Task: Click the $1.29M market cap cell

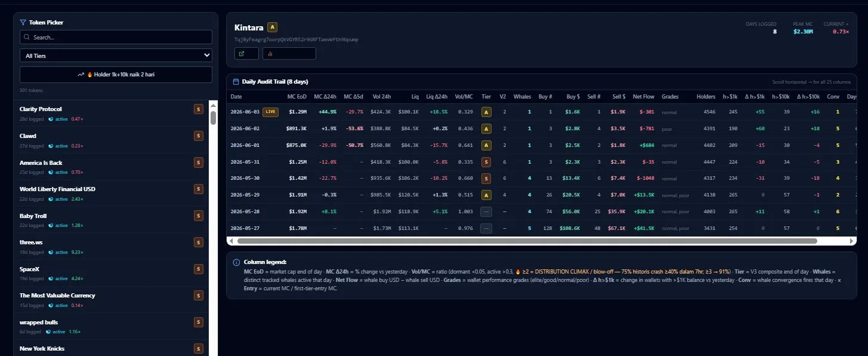Action: [x=298, y=112]
